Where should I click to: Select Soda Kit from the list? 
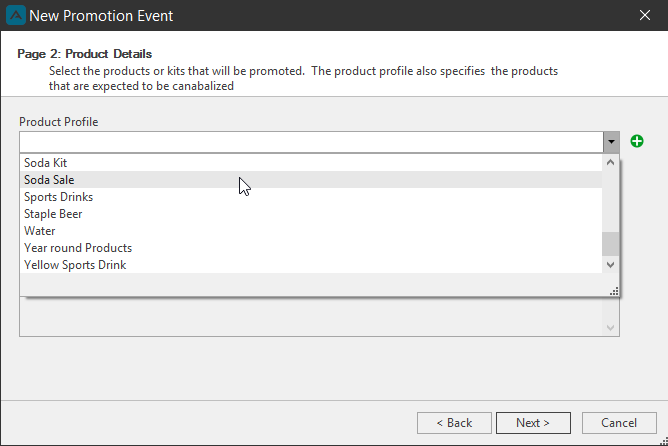pyautogui.click(x=311, y=163)
